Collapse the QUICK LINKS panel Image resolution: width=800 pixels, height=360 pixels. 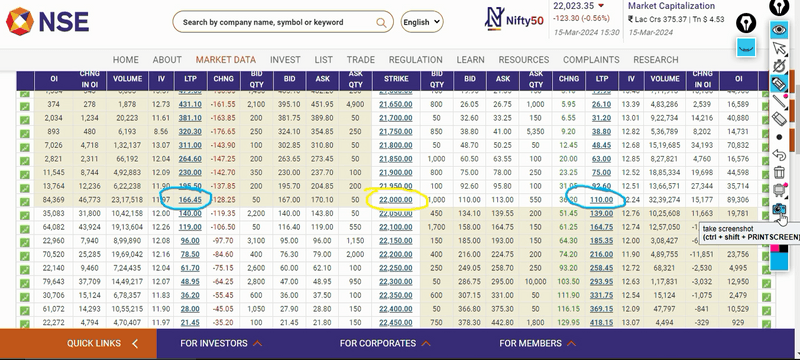coord(135,344)
